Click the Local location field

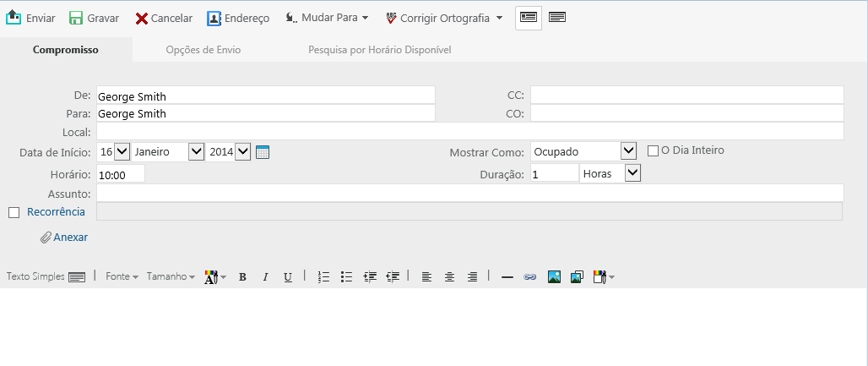[x=470, y=131]
